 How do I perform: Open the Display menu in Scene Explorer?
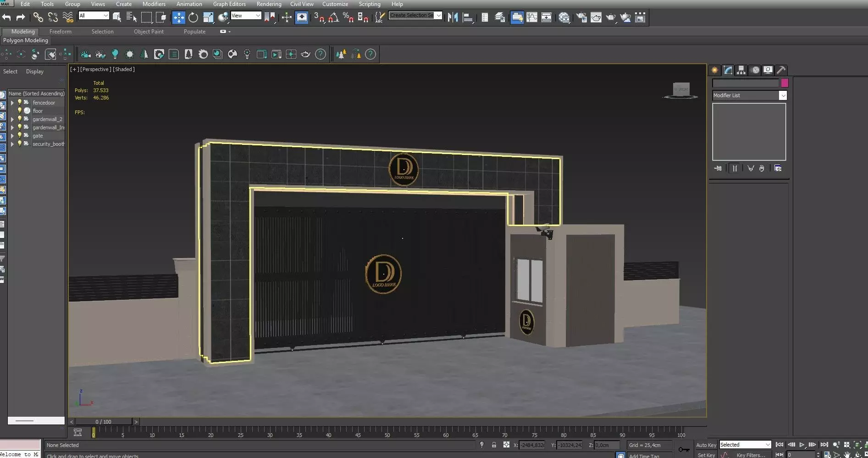(x=35, y=72)
